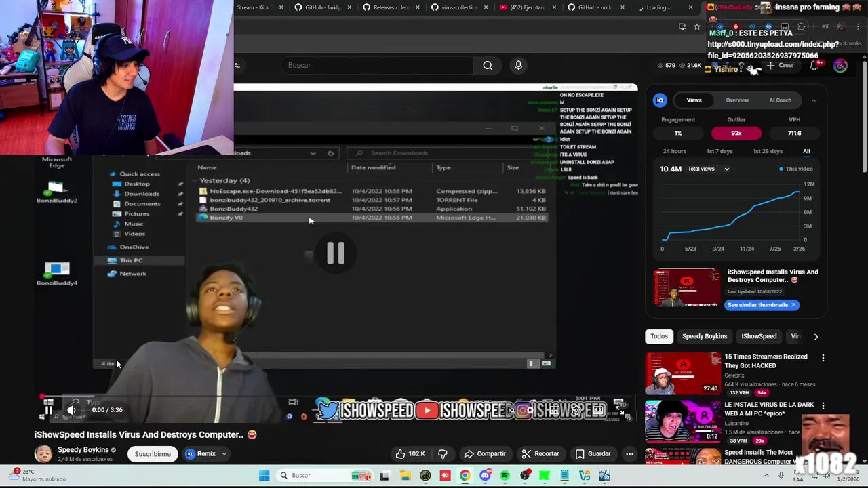
Task: Open the Windows Start button
Action: coord(264,476)
